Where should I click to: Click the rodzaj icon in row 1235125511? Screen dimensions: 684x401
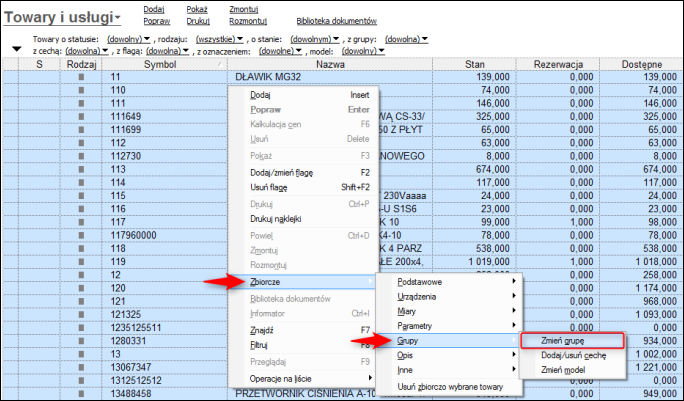(x=81, y=328)
